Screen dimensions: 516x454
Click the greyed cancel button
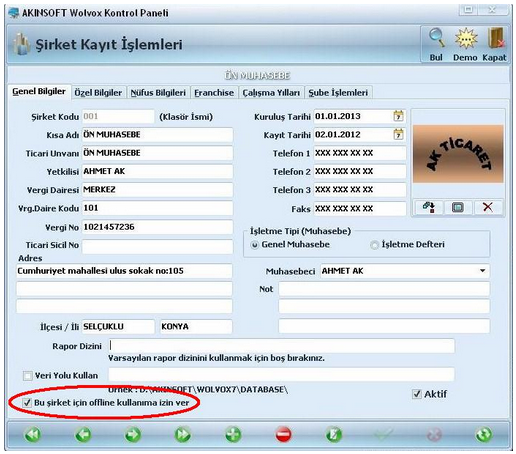[434, 435]
